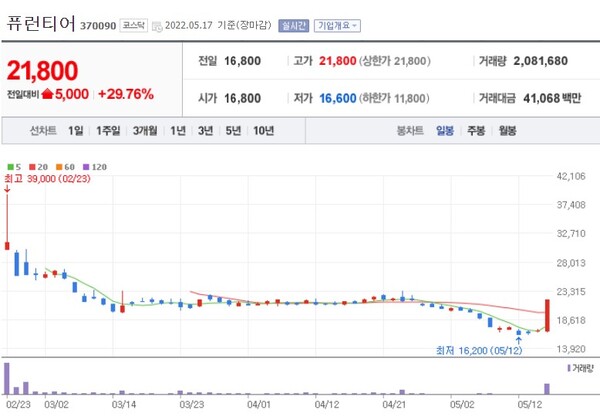This screenshot has height=420, width=600.
Task: Click the tall red 02/23 candlestick
Action: [x=7, y=222]
